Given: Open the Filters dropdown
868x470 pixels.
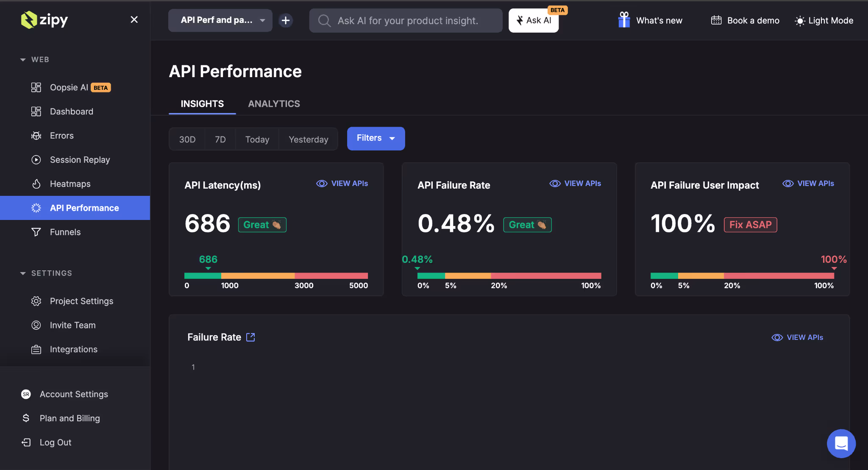Looking at the screenshot, I should [376, 138].
